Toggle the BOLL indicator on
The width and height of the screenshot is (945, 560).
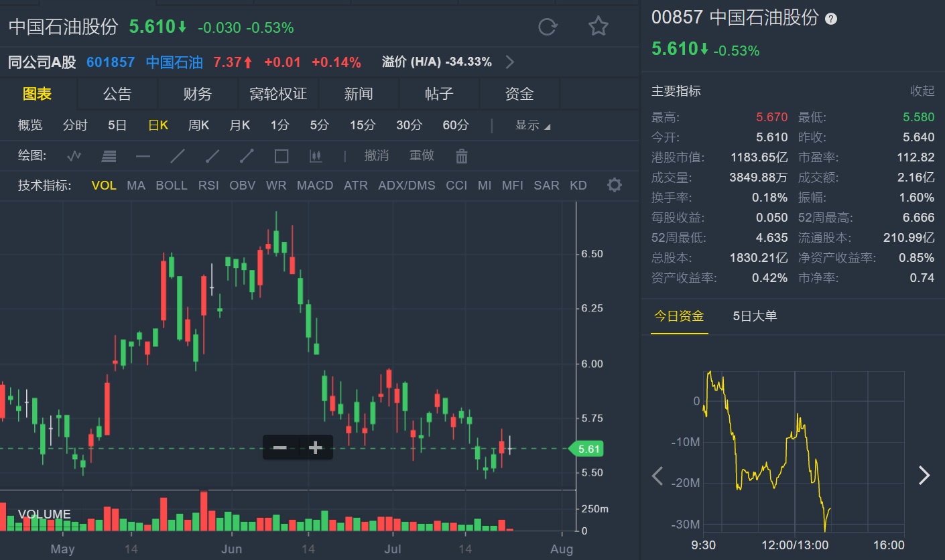172,186
